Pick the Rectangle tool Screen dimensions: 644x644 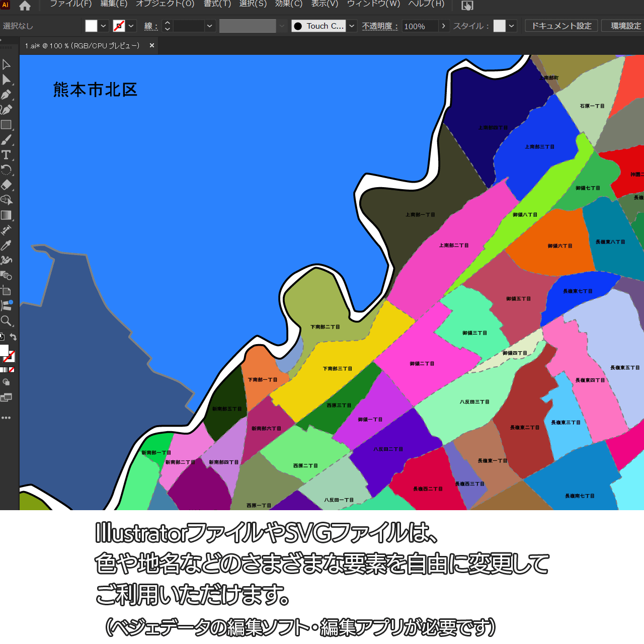point(6,125)
